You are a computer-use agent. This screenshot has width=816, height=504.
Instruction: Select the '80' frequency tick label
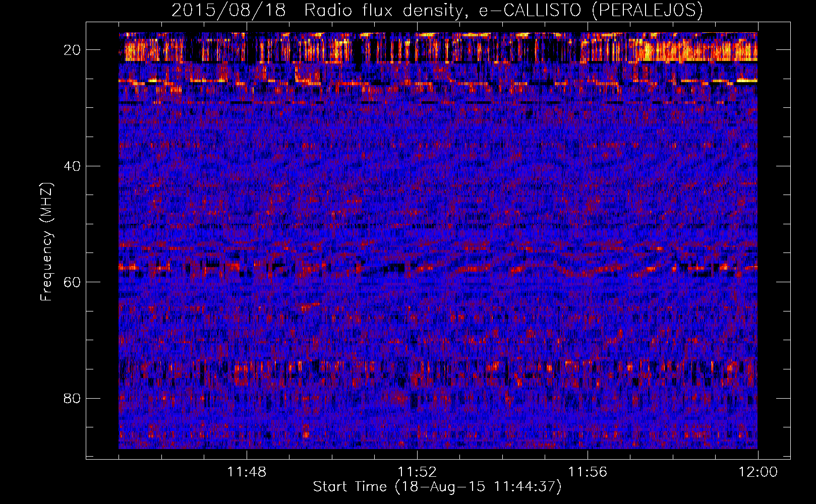[73, 398]
